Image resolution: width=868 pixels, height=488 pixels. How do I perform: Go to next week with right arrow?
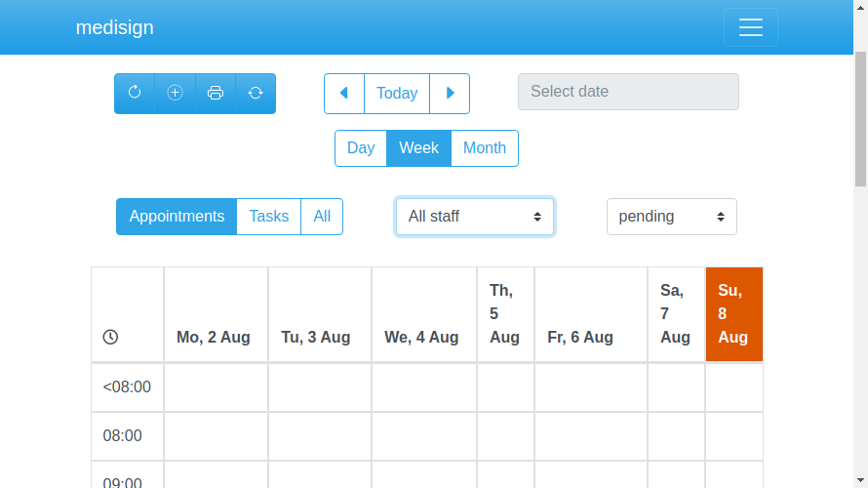[x=450, y=93]
